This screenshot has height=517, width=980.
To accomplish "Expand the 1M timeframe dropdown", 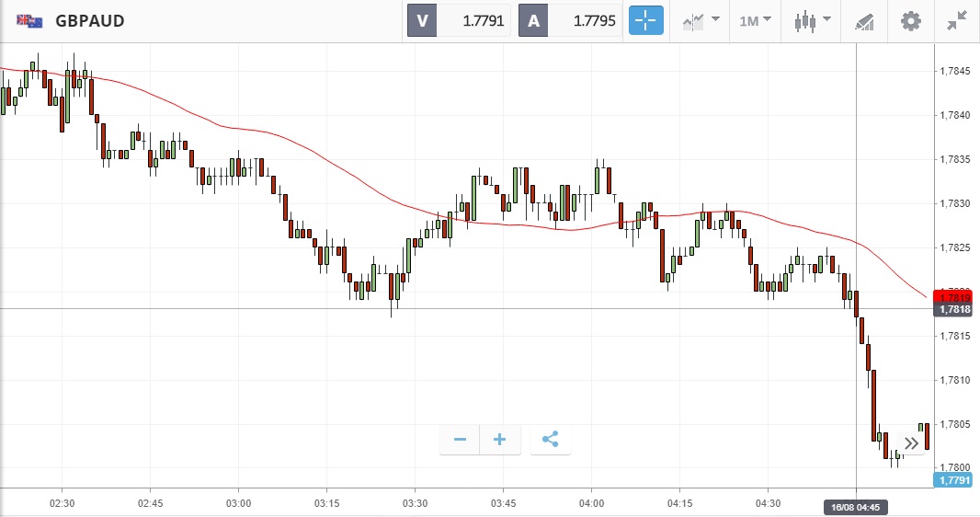I will (x=756, y=20).
